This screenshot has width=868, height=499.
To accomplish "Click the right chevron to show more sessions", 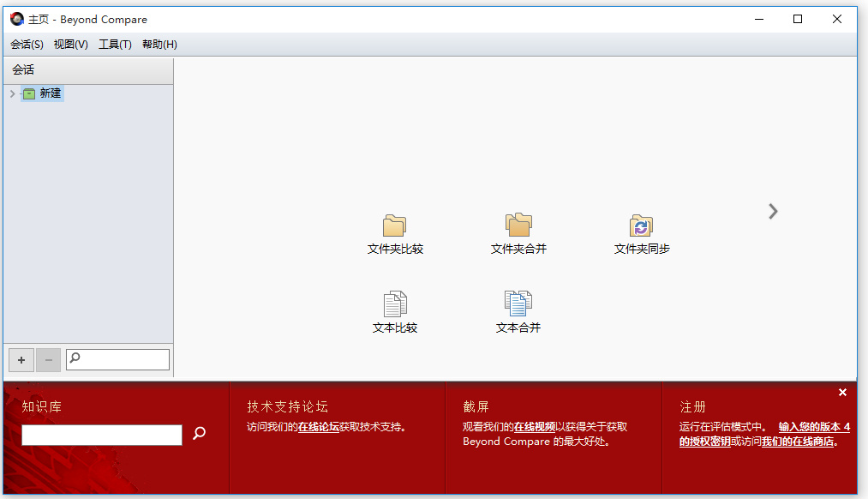I will [x=773, y=211].
